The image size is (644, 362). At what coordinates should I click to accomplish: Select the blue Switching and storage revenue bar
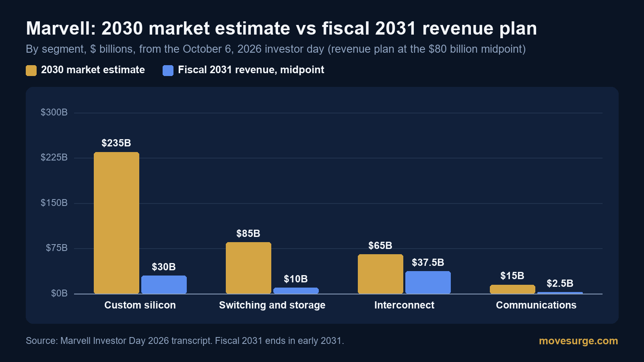pos(296,291)
